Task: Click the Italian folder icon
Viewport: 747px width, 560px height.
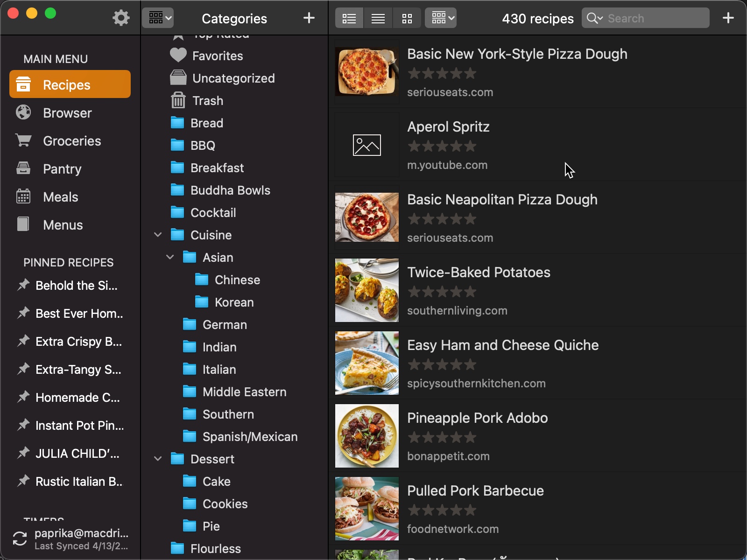Action: coord(189,369)
